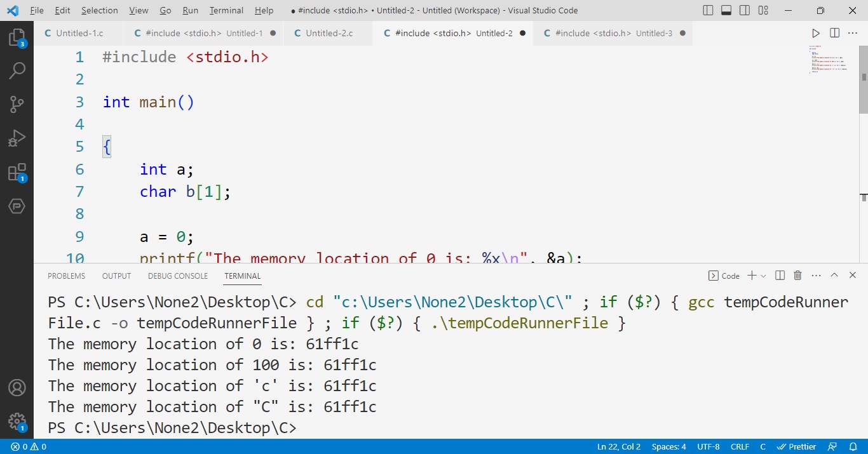Open the Run menu
The height and width of the screenshot is (454, 868).
pyautogui.click(x=190, y=10)
